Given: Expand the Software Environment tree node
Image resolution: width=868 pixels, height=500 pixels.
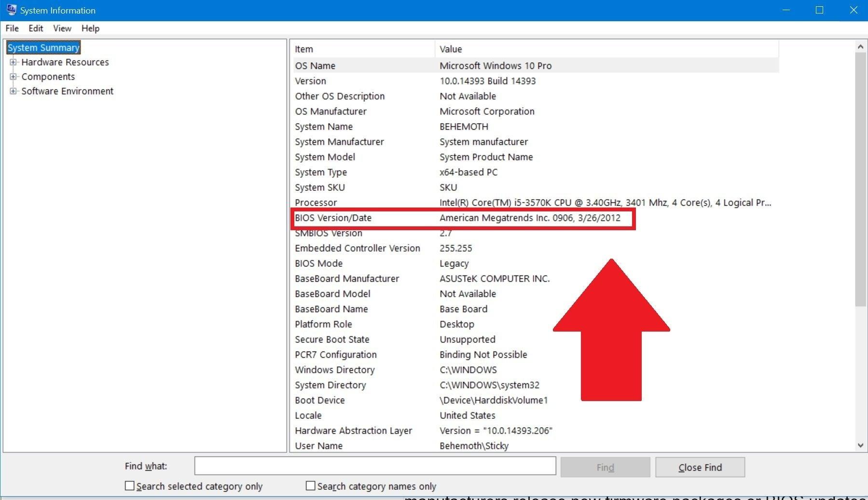Looking at the screenshot, I should 13,91.
